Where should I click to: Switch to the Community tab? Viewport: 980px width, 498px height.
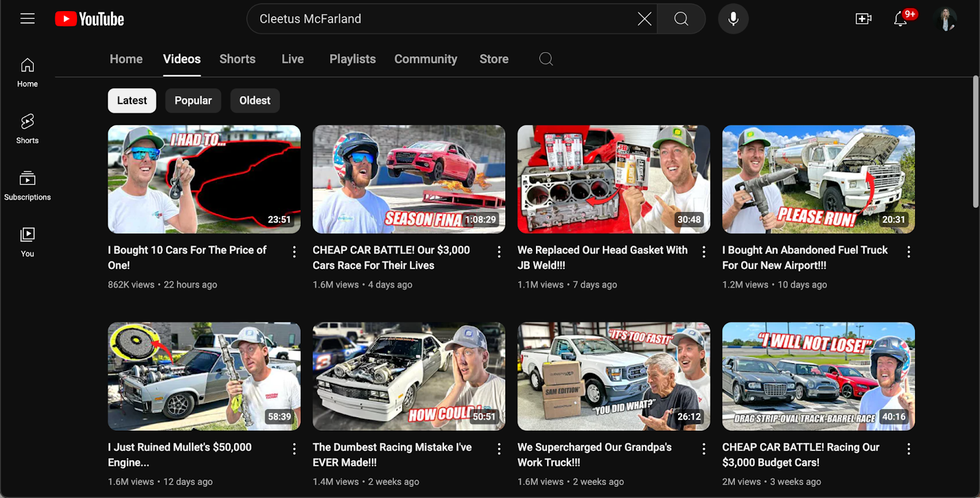coord(426,59)
